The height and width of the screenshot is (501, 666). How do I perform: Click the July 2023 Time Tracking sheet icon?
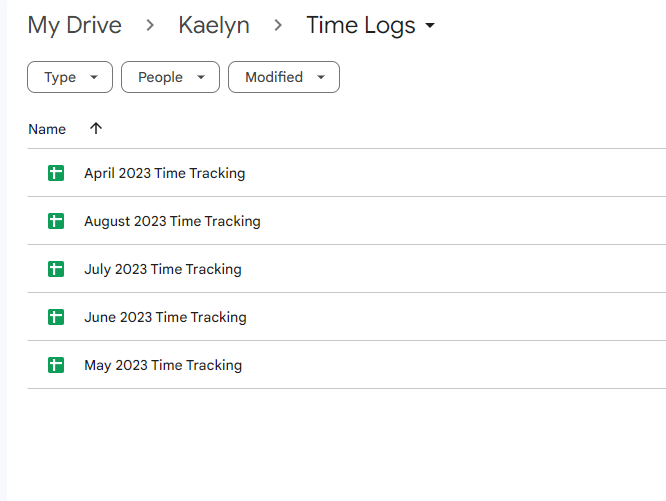point(56,269)
